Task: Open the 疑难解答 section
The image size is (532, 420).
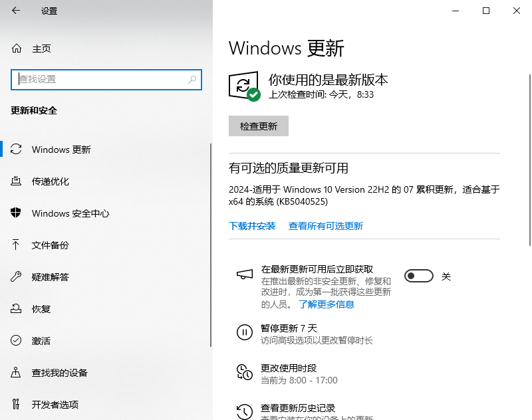Action: click(16, 277)
